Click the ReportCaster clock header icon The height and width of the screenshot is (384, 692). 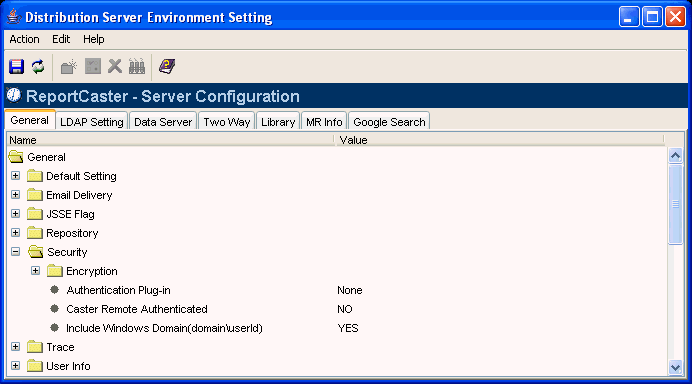(x=14, y=95)
